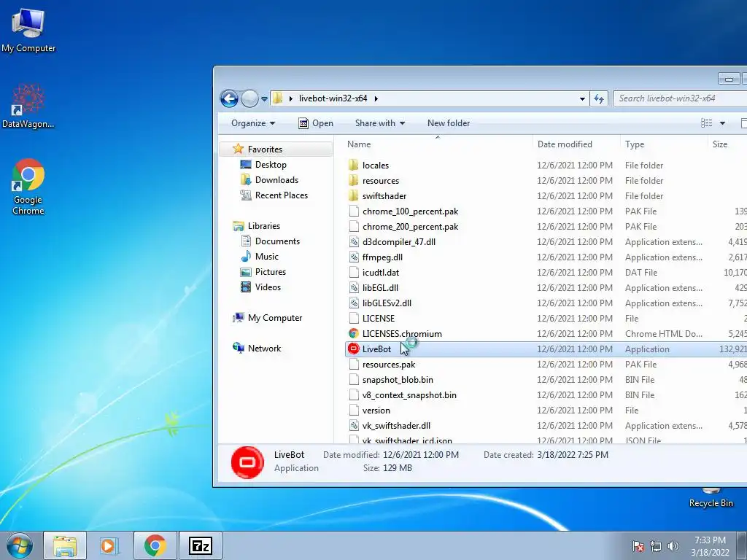This screenshot has width=747, height=560.
Task: Click New folder in the toolbar
Action: [449, 123]
